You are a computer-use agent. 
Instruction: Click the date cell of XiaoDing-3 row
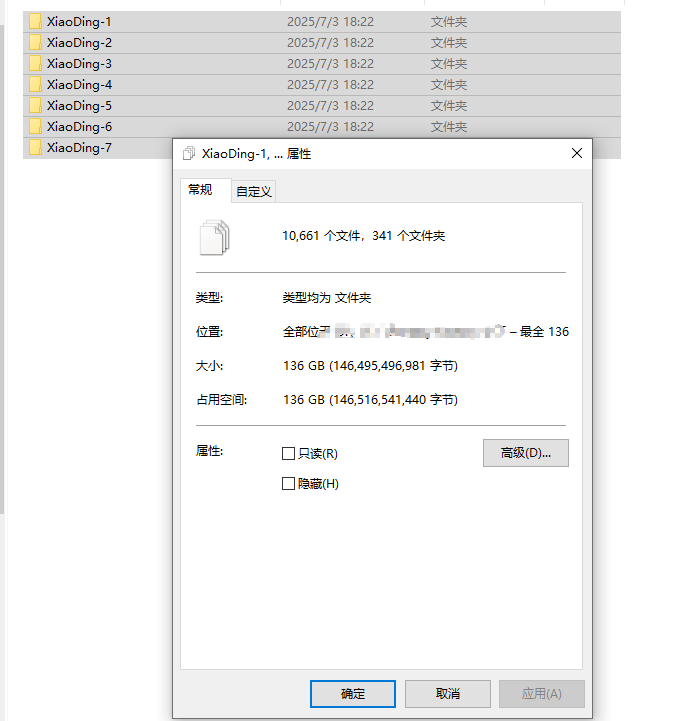tap(330, 63)
